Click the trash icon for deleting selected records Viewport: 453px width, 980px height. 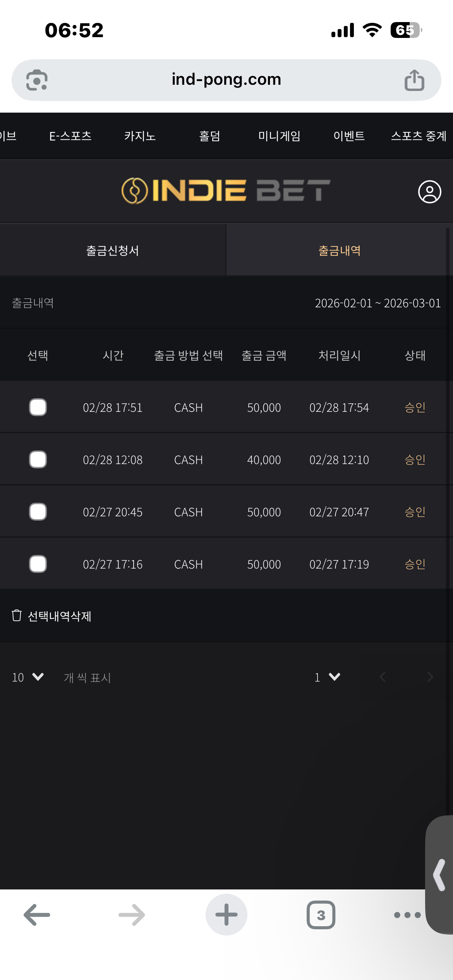17,615
